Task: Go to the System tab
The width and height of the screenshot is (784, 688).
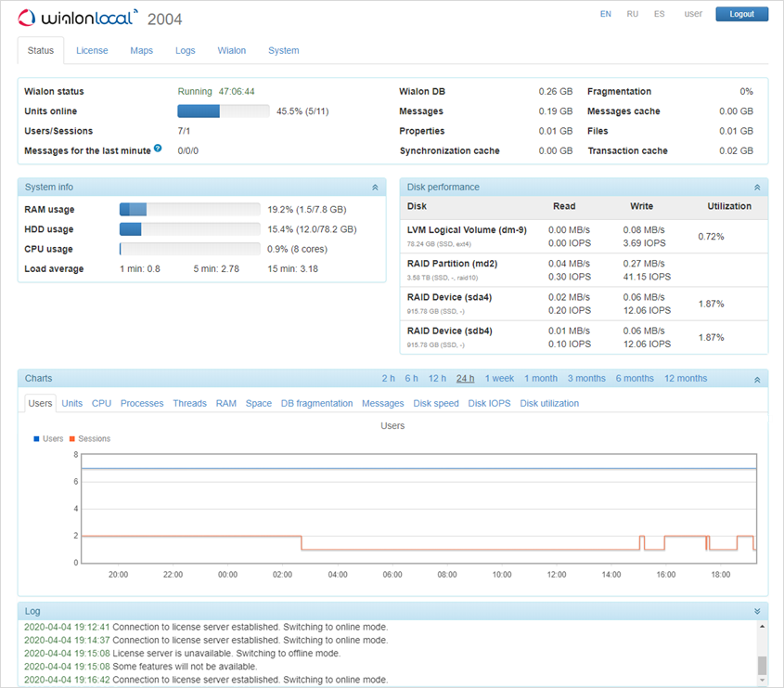Action: pyautogui.click(x=283, y=50)
